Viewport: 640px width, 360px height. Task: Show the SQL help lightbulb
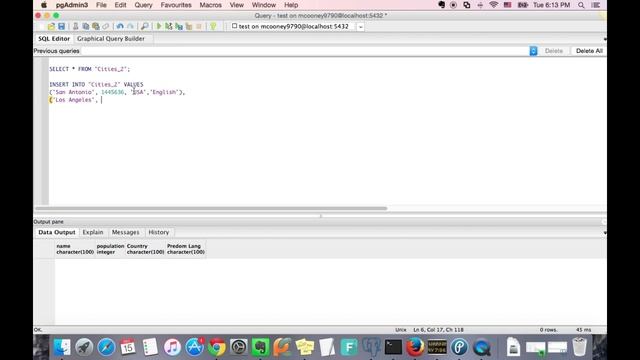[213, 27]
